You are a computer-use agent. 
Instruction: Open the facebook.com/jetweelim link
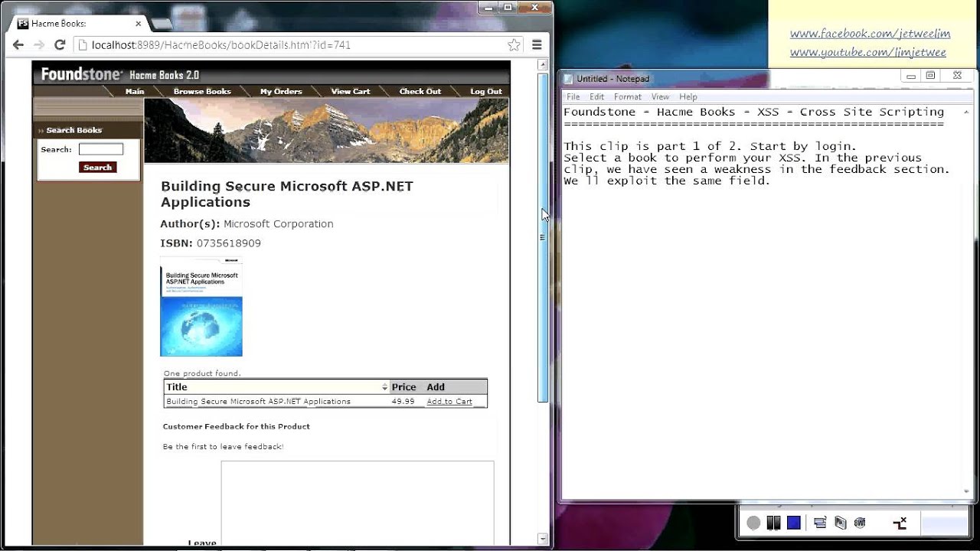pyautogui.click(x=870, y=34)
